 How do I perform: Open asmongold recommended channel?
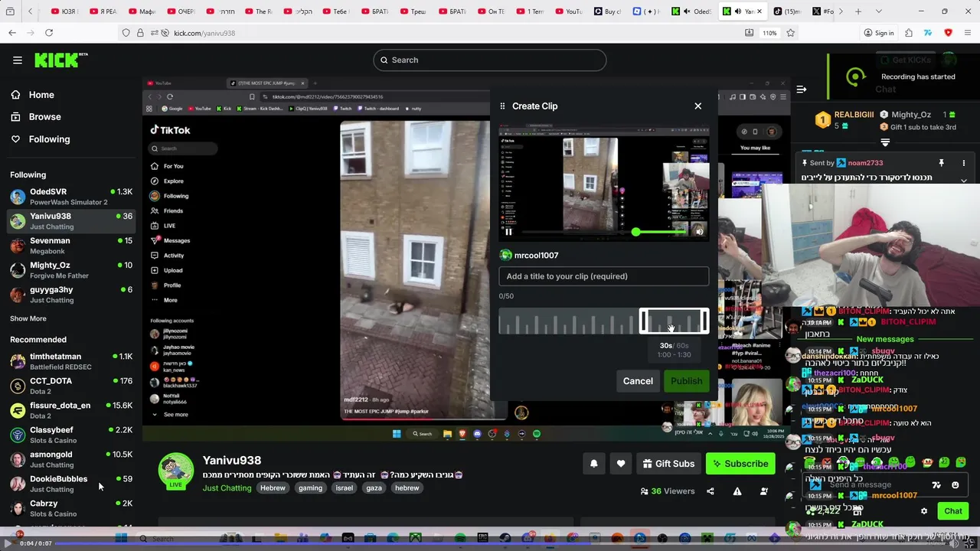(x=72, y=459)
